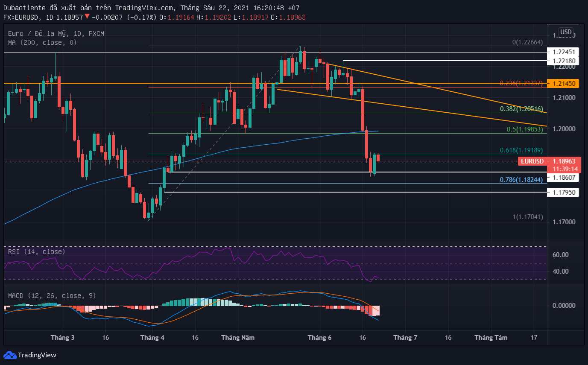This screenshot has height=365, width=588.
Task: Open the USD currency selector on price axis
Action: (x=566, y=32)
